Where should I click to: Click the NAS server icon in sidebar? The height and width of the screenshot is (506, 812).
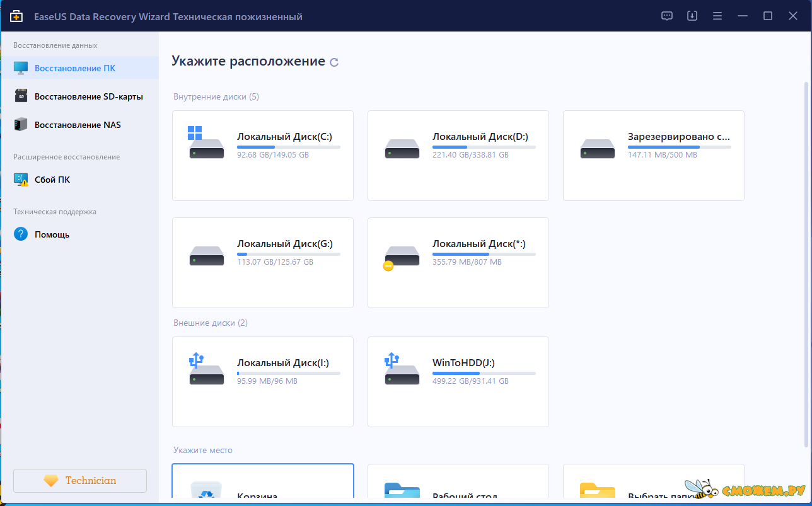(21, 125)
